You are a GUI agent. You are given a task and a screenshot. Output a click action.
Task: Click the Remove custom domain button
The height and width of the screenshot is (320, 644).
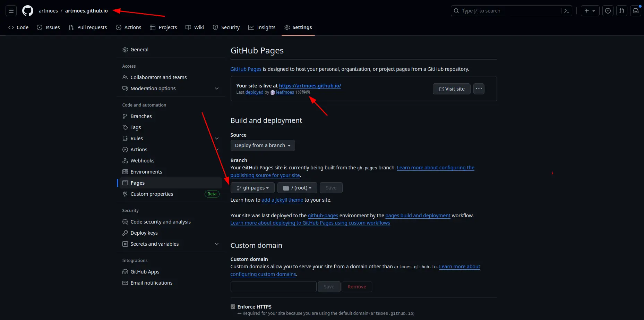[x=357, y=287]
